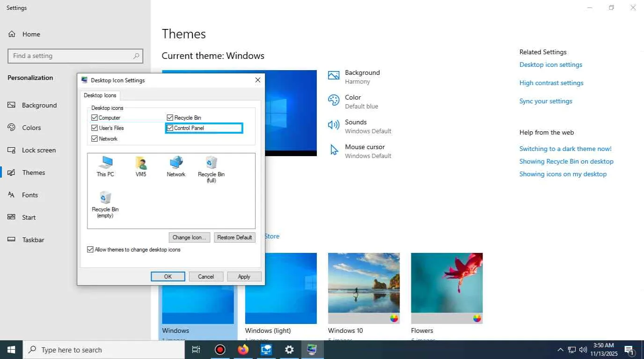Launch Firefox from the taskbar
The height and width of the screenshot is (359, 644).
click(243, 350)
